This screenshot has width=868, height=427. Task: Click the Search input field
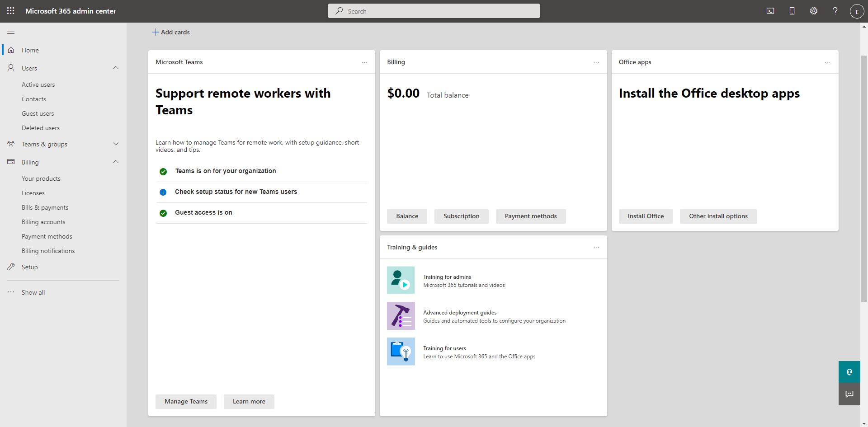[434, 11]
